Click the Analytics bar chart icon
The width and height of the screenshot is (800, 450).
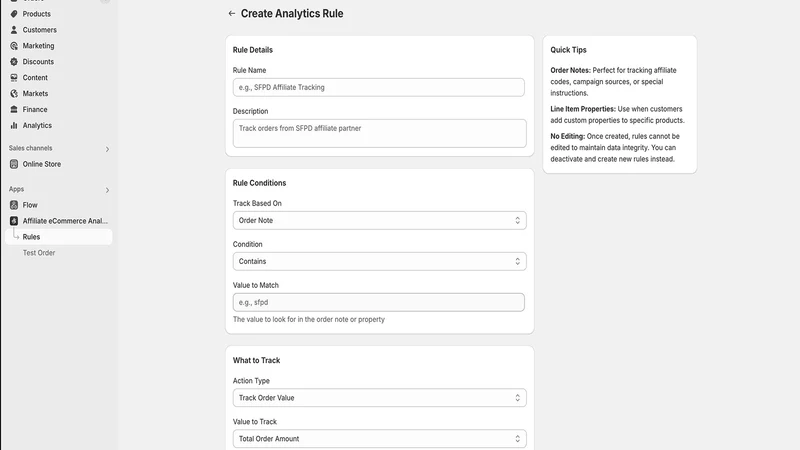point(14,125)
